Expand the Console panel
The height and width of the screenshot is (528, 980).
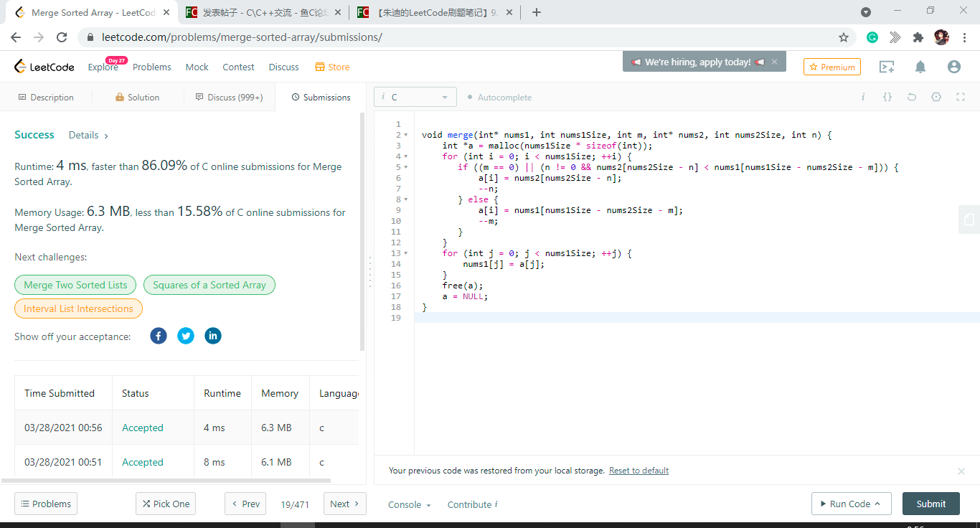(409, 504)
